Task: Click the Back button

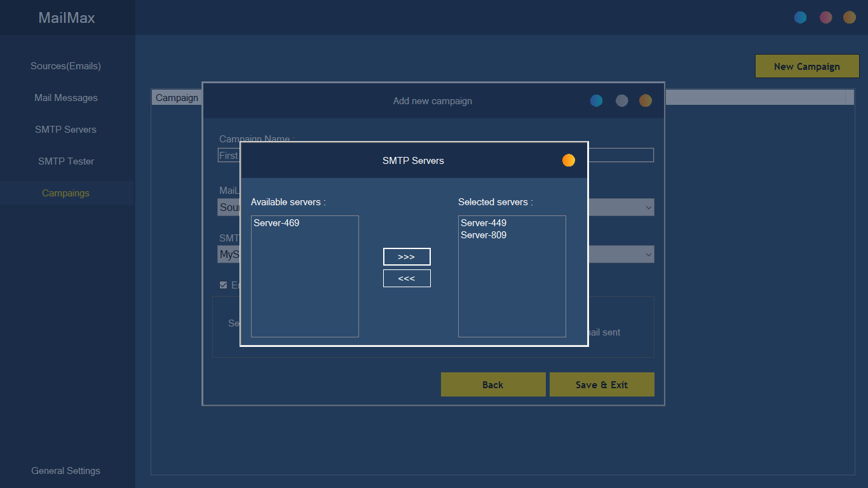Action: tap(493, 384)
